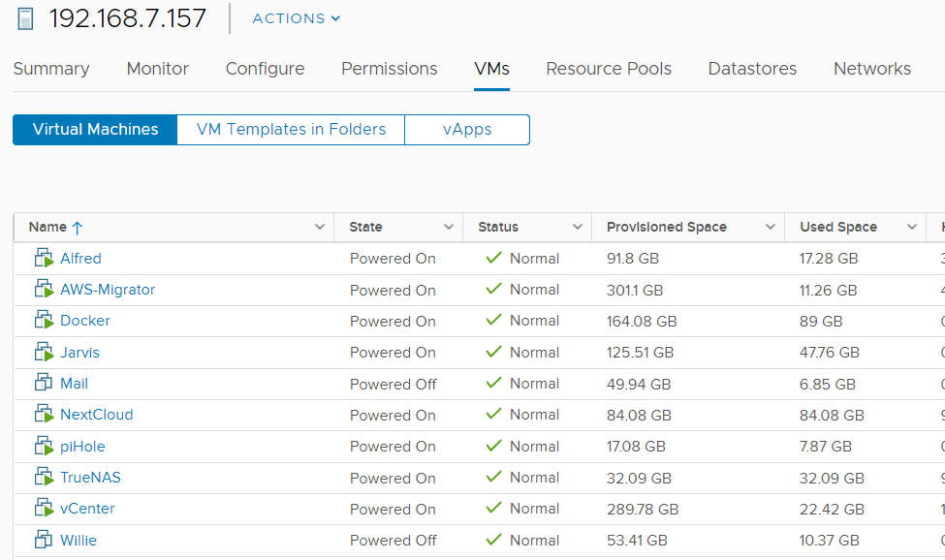Sort by the Status column header
Screen dimensions: 945x560
coord(498,227)
